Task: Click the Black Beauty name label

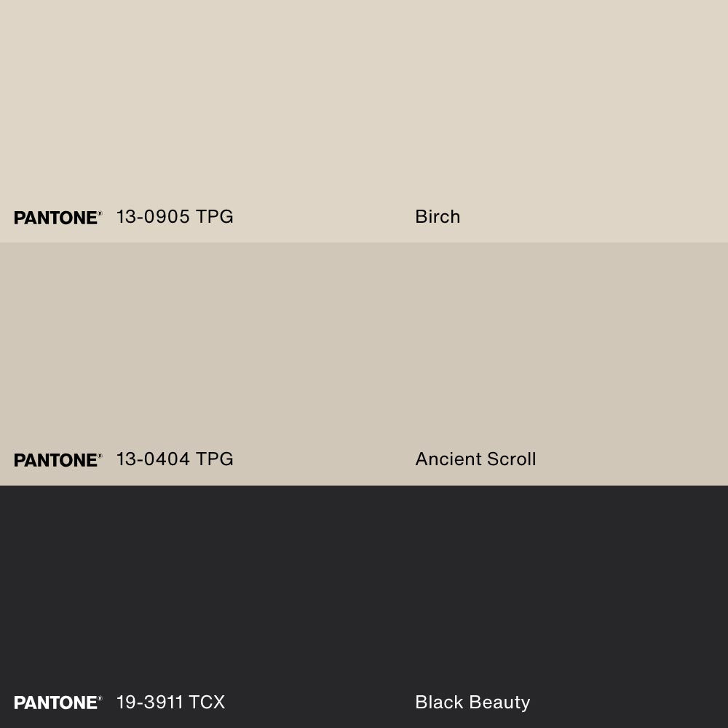Action: [472, 703]
